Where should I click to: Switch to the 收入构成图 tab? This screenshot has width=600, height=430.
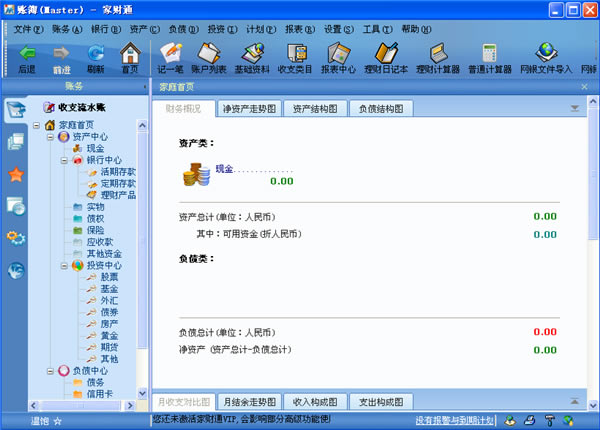(x=315, y=402)
